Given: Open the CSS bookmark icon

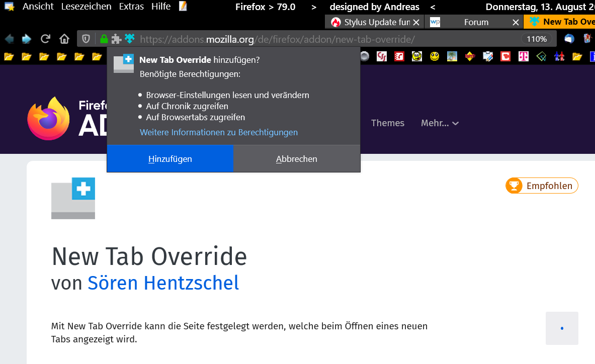Looking at the screenshot, I should [x=382, y=56].
